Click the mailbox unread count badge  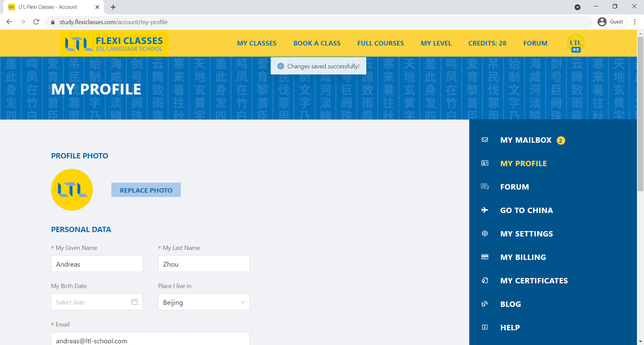tap(561, 141)
